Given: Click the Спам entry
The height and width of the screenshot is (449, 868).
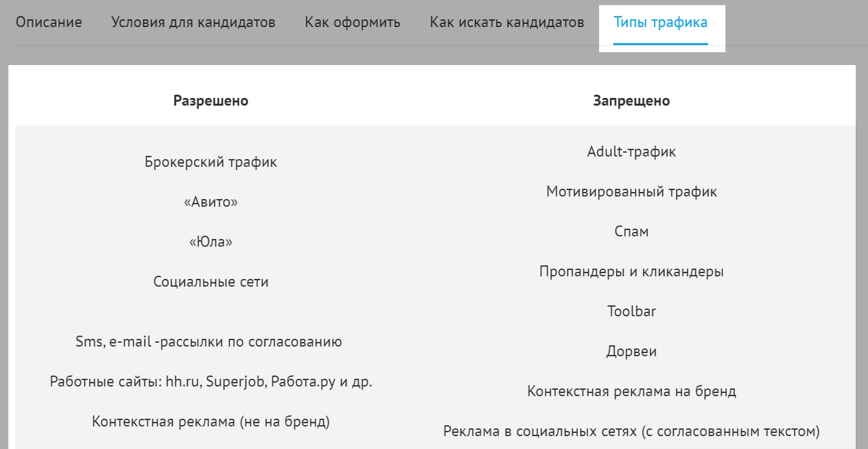Looking at the screenshot, I should (631, 232).
